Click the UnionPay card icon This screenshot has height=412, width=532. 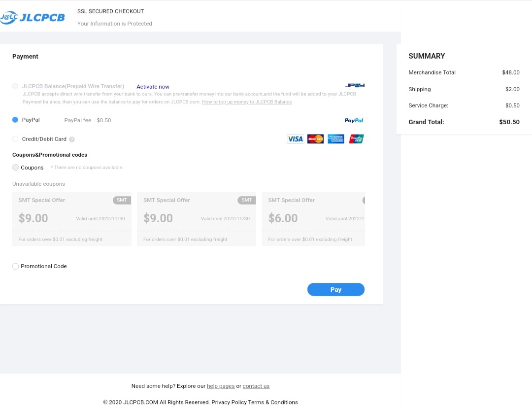pyautogui.click(x=357, y=139)
